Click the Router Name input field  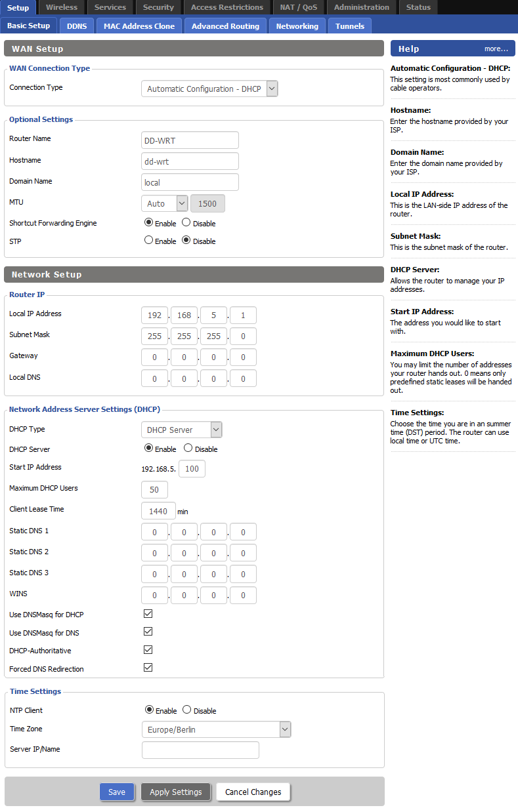(190, 140)
